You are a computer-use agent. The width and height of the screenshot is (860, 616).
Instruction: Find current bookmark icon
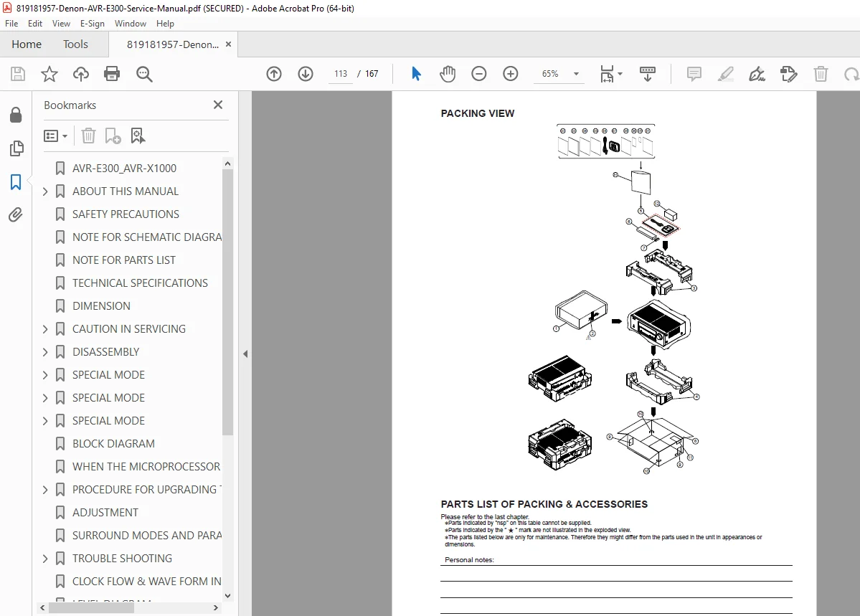(138, 136)
